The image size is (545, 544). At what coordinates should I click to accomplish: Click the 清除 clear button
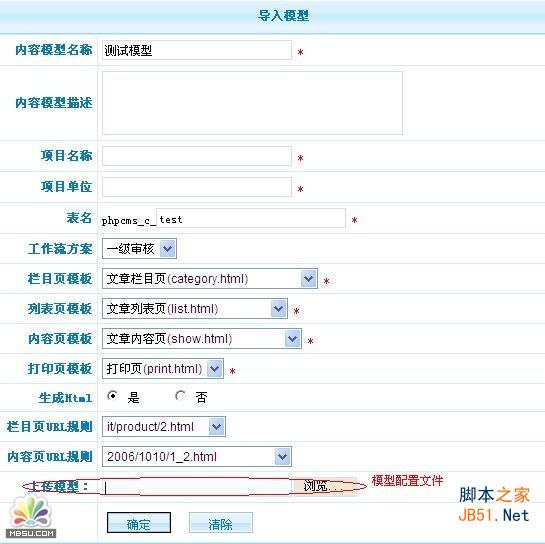point(221,523)
